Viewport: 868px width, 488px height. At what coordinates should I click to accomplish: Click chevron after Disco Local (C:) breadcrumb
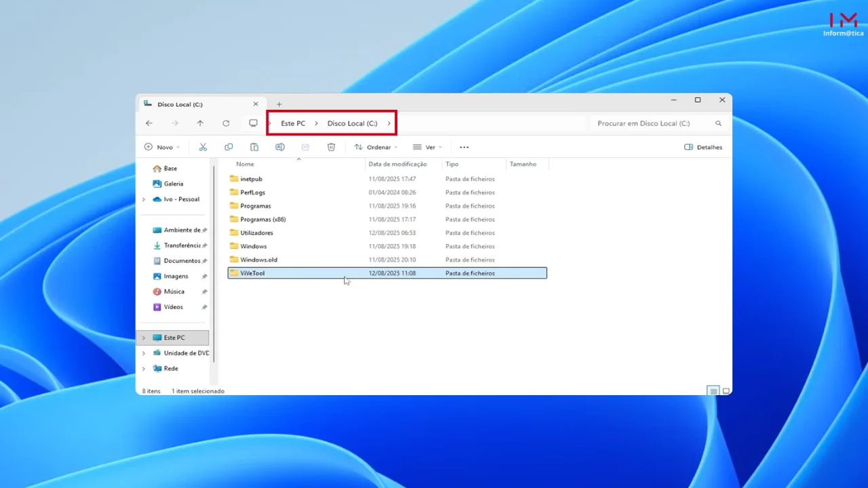pyautogui.click(x=389, y=123)
